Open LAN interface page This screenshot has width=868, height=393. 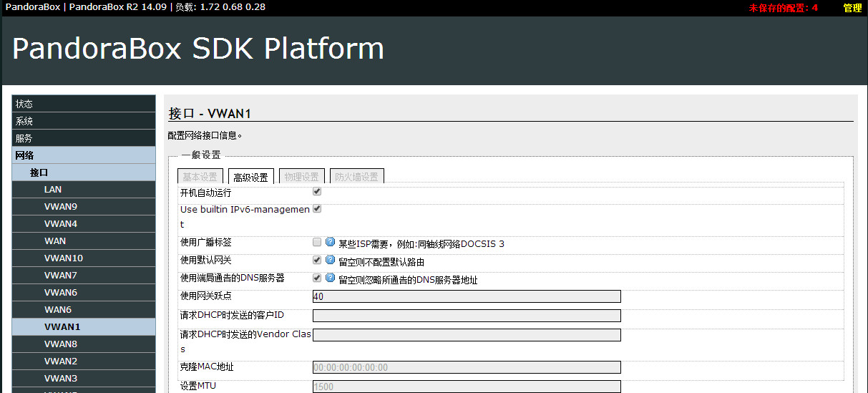(84, 190)
